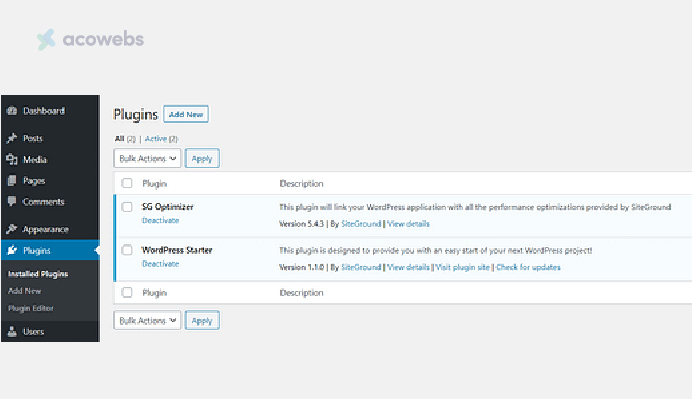Screen dimensions: 692x399
Task: Click the WordPress Starter plugin name
Action: 177,250
